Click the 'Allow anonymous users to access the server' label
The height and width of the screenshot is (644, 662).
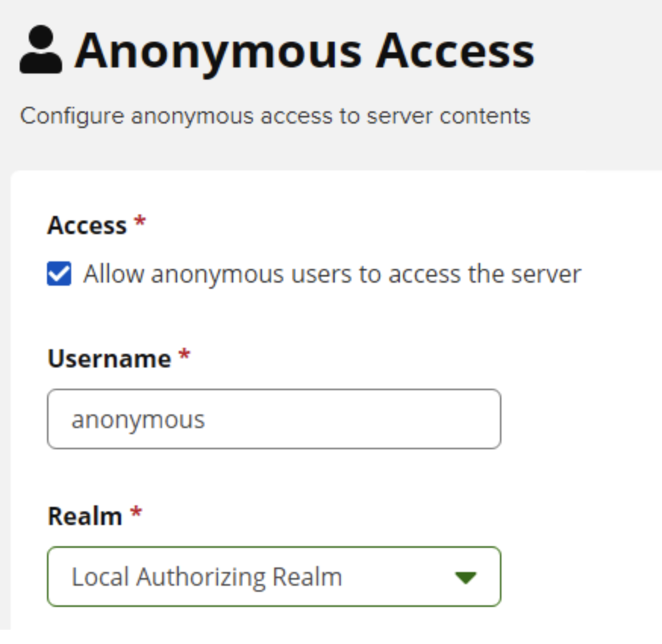point(333,274)
